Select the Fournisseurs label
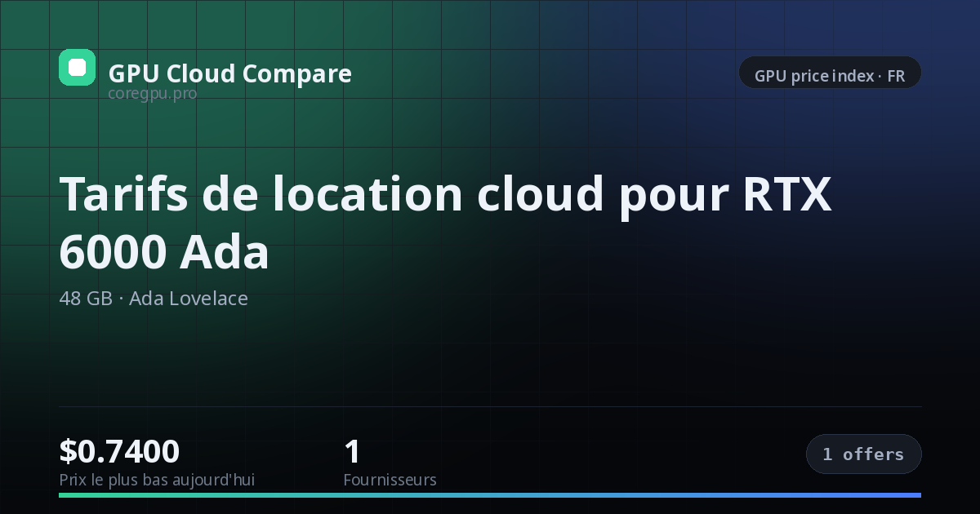 tap(390, 480)
